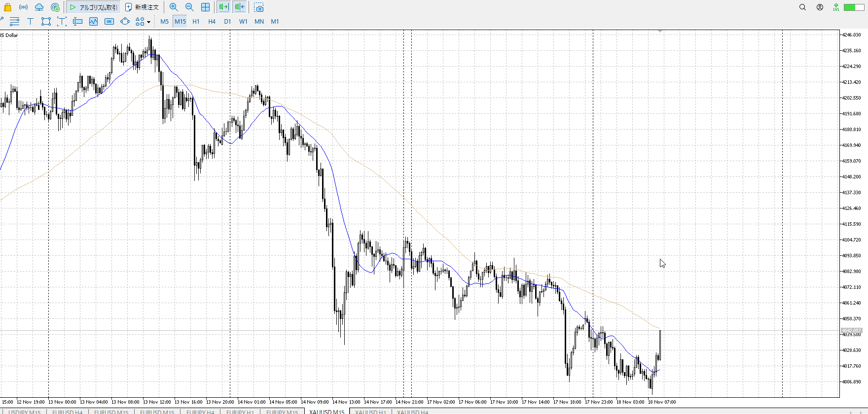868x414 pixels.
Task: Open the market shopping bag icon
Action: (x=7, y=7)
